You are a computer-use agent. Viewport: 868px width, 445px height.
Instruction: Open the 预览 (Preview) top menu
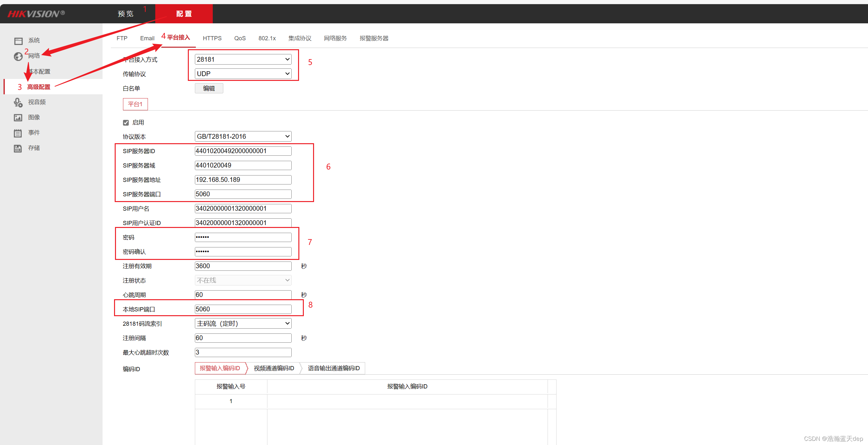125,14
